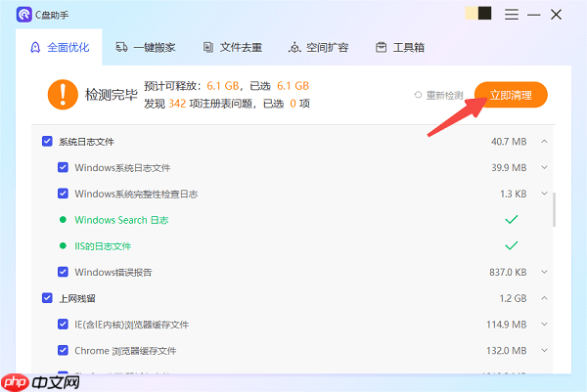Click the file icon for 文件去重

(208, 47)
